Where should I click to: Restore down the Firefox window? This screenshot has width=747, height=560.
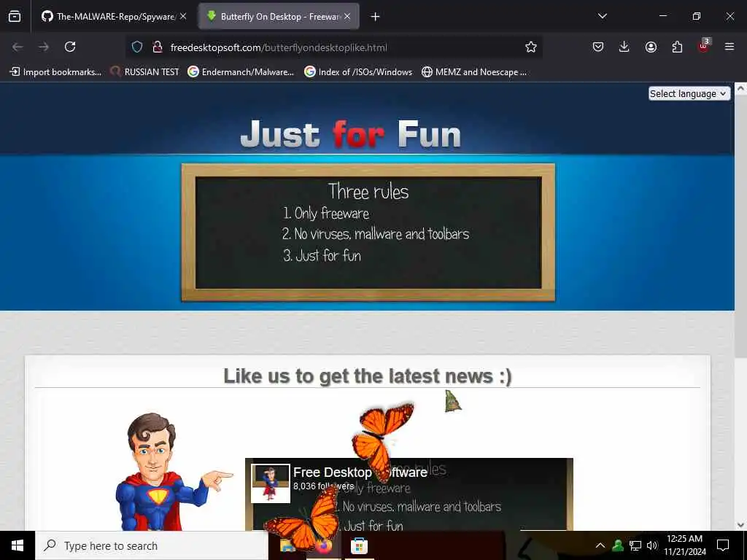click(x=697, y=16)
